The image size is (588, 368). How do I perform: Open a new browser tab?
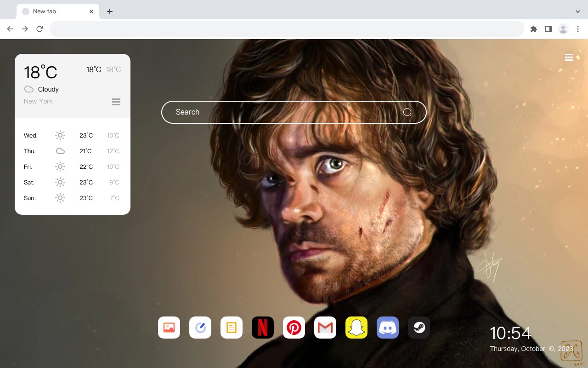[110, 11]
